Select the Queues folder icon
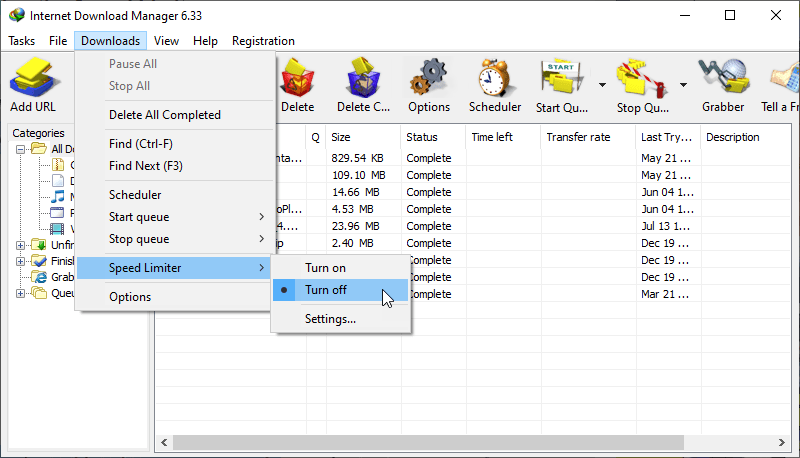 pos(39,293)
